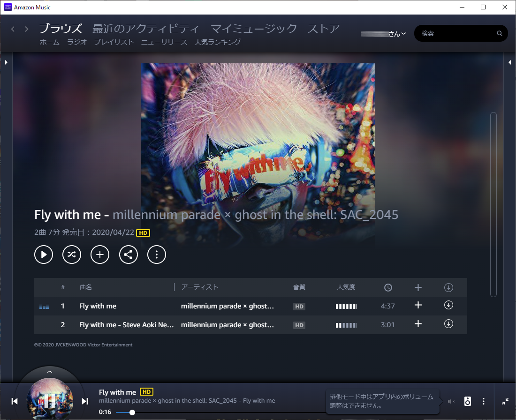Skip to the previous track
This screenshot has width=516, height=420.
(x=15, y=401)
